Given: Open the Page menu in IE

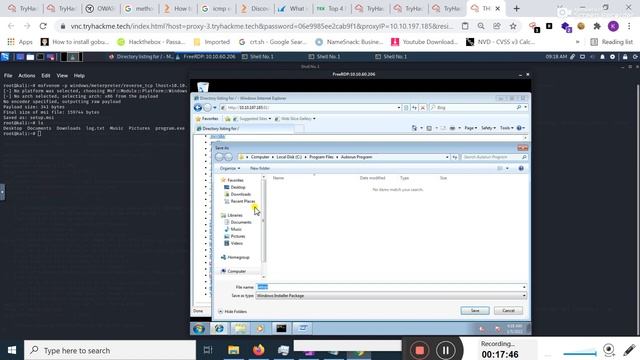Looking at the screenshot, I should 471,128.
